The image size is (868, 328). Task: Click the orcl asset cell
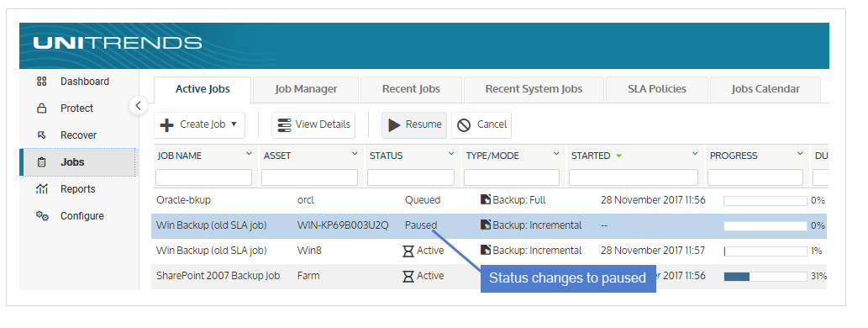coord(306,200)
